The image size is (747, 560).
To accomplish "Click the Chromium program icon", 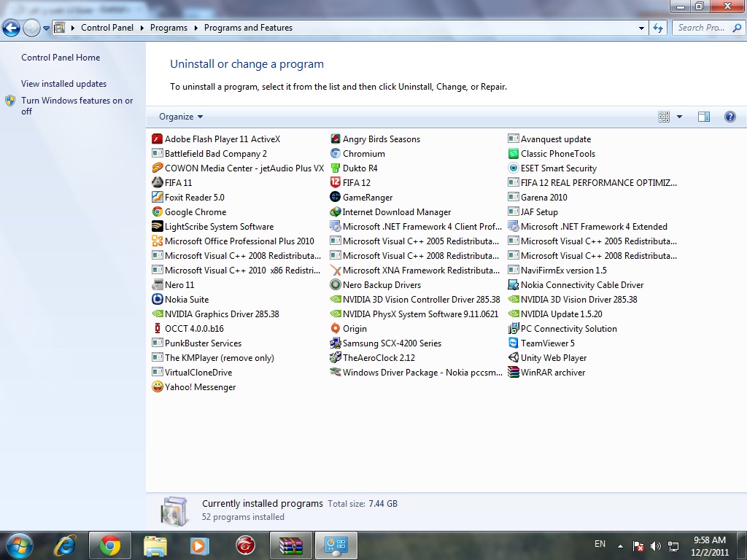I will (336, 154).
